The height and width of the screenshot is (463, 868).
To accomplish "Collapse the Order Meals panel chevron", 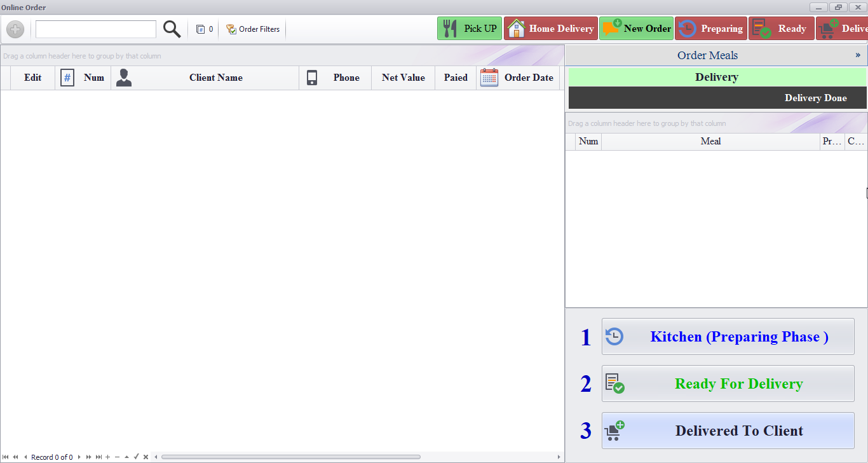I will pos(858,55).
